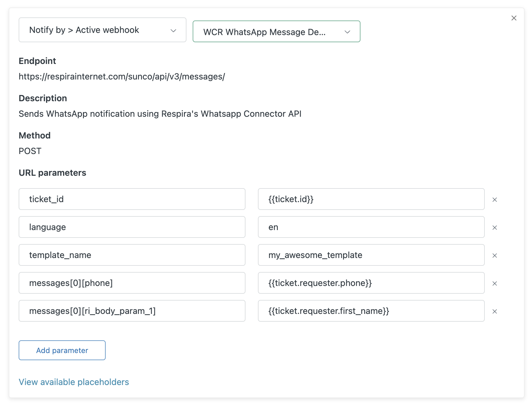The width and height of the screenshot is (532, 408).
Task: Open View available placeholders link
Action: tap(74, 382)
